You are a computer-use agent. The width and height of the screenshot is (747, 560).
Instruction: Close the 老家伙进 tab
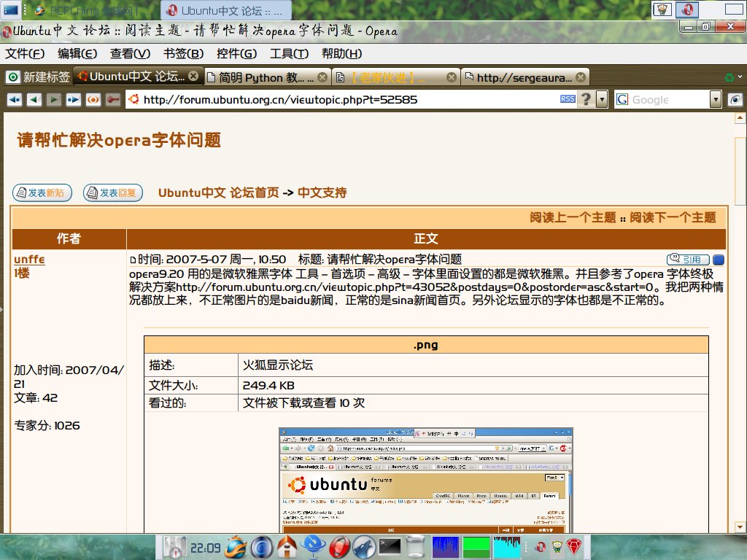tap(451, 77)
